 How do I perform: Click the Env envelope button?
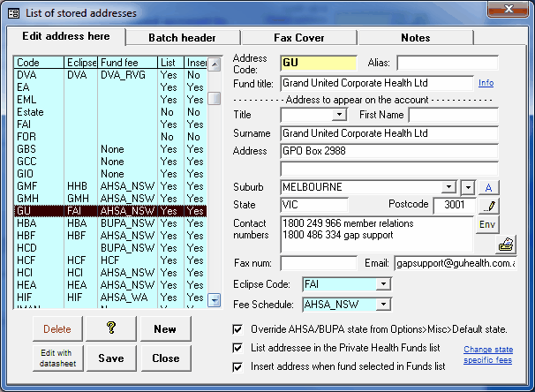(x=488, y=223)
